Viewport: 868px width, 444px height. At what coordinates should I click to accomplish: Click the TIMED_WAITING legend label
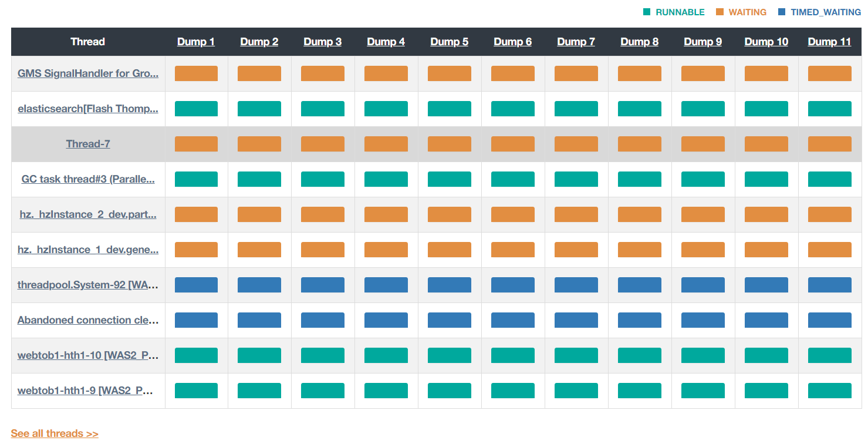click(826, 12)
